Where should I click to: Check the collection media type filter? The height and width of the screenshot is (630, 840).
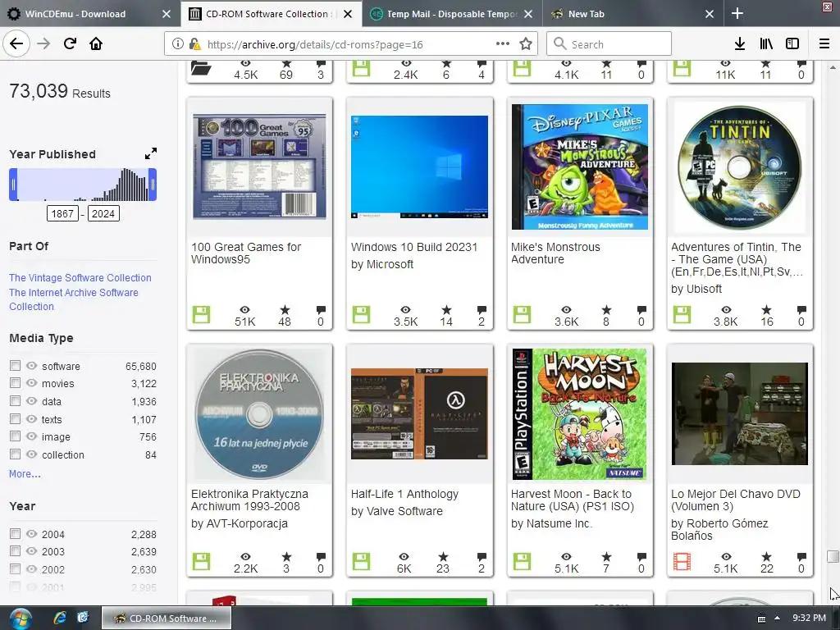pos(15,454)
